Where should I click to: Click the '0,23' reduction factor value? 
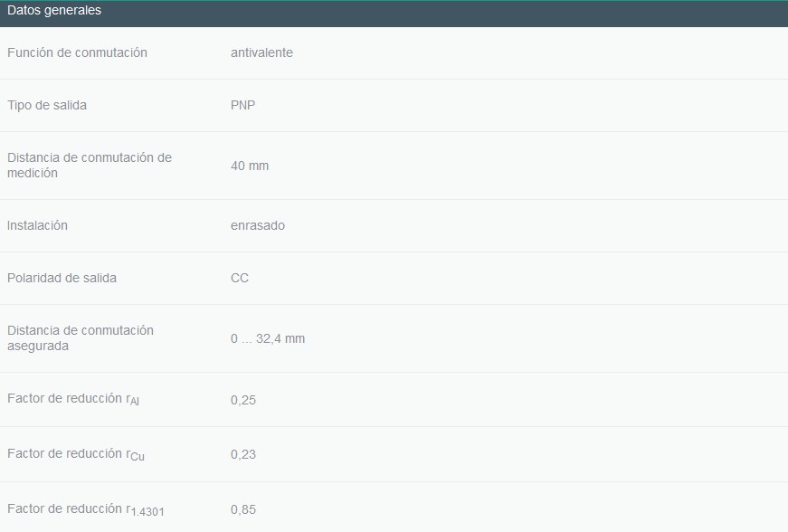point(243,454)
